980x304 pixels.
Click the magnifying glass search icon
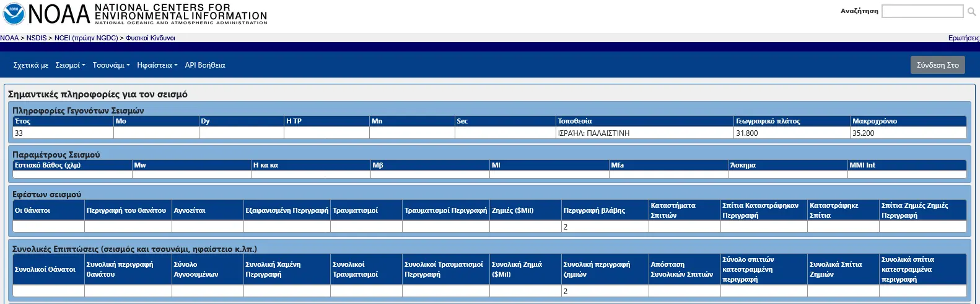[x=971, y=11]
